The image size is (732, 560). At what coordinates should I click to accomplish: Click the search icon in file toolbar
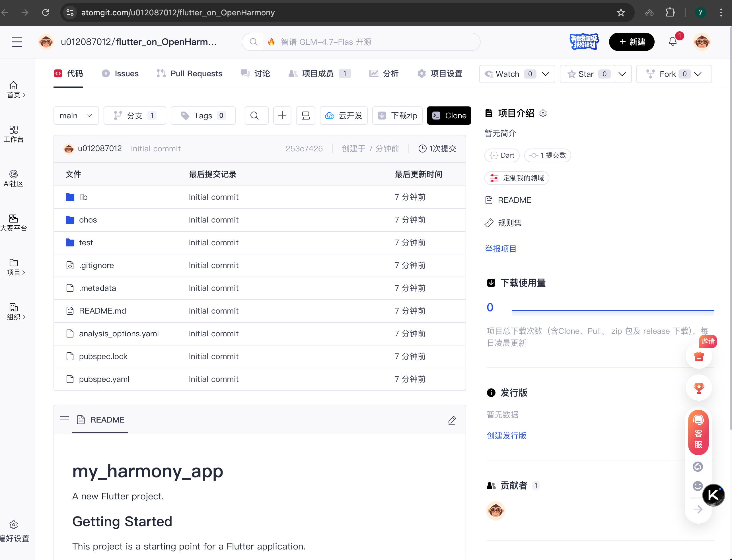tap(255, 116)
